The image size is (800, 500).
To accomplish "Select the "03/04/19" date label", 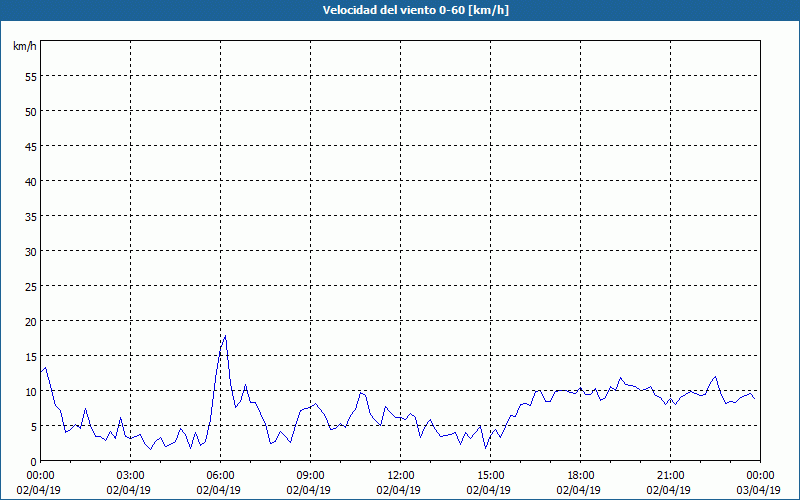I will (758, 490).
